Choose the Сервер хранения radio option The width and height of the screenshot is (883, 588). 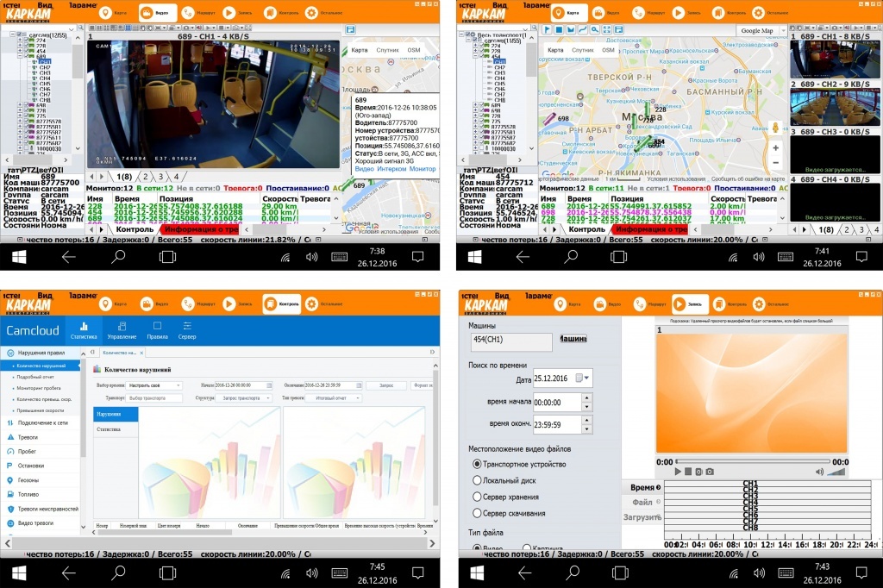click(x=478, y=497)
